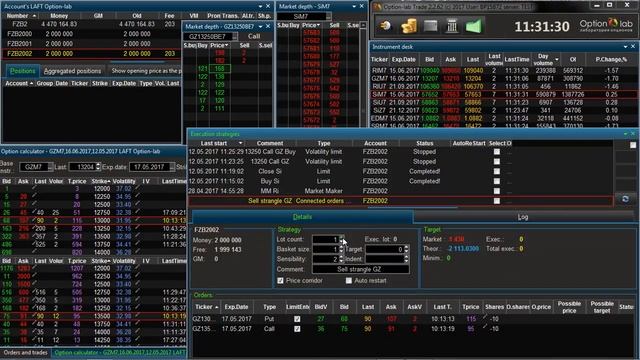Sort Orders by Exp.Date column header
Screen dimensions: 640x360
pyautogui.click(x=236, y=307)
